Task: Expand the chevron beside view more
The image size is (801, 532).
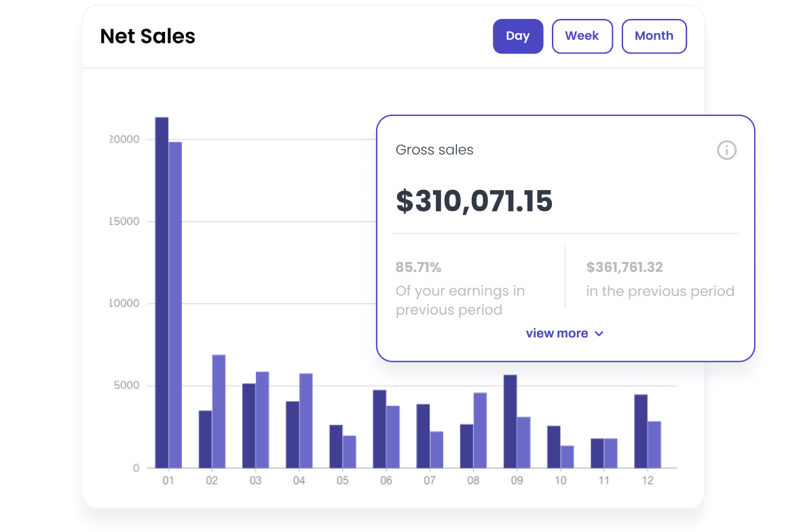Action: pyautogui.click(x=599, y=334)
